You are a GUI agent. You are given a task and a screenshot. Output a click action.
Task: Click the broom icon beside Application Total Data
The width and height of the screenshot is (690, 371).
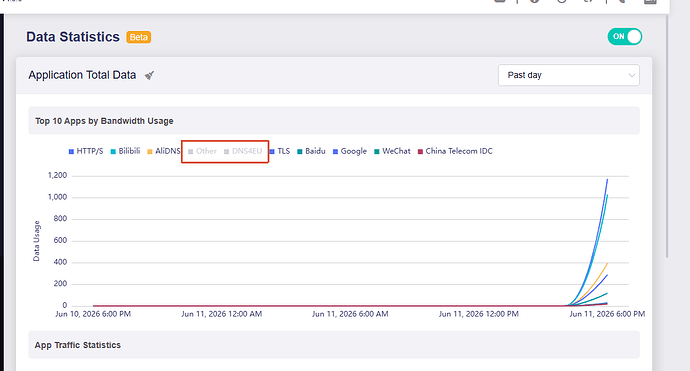click(x=150, y=75)
